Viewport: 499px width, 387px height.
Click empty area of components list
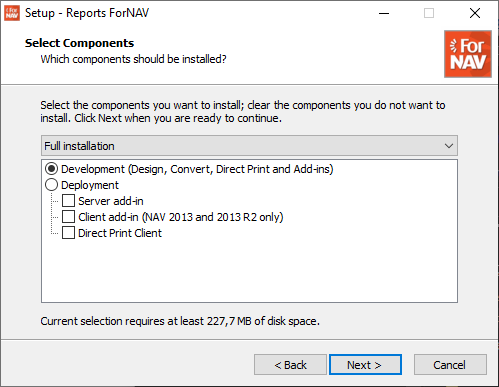click(249, 270)
